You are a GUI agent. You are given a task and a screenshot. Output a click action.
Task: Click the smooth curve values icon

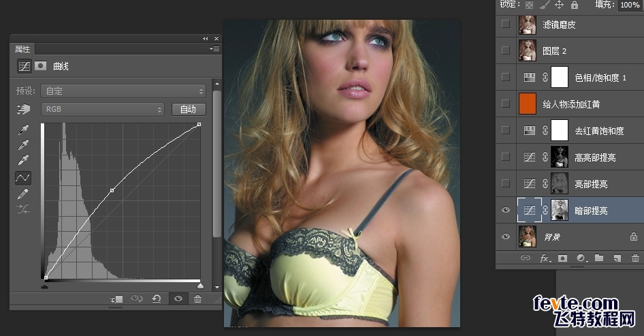click(23, 209)
